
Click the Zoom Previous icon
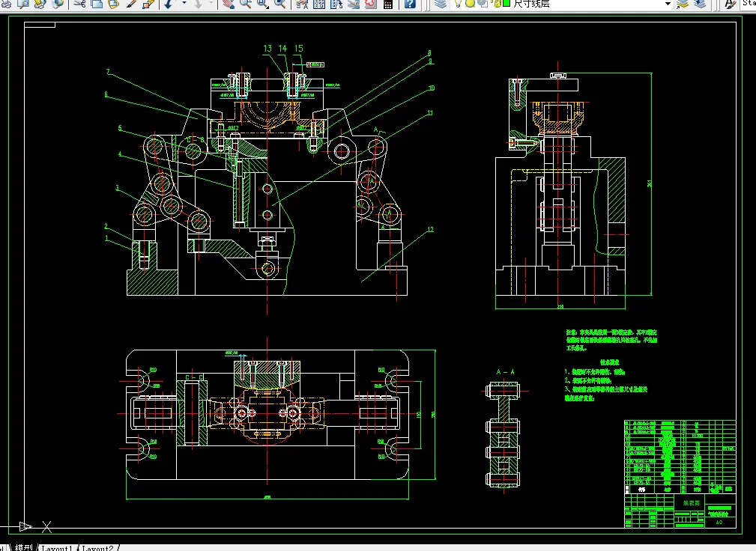click(x=280, y=4)
